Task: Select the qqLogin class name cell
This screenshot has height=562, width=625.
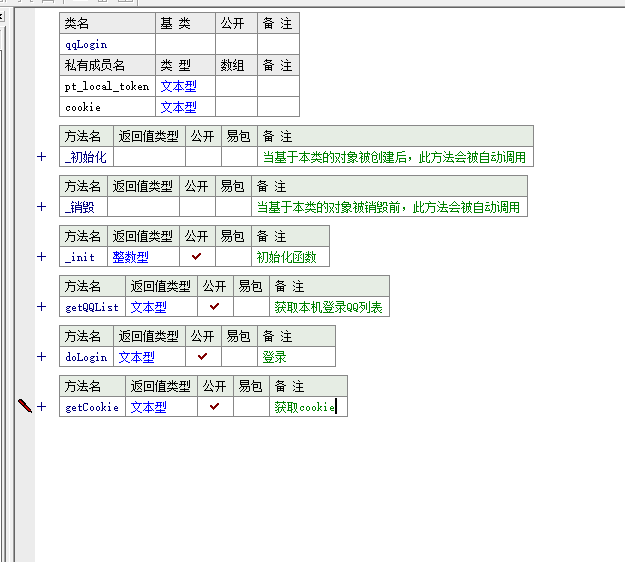Action: pyautogui.click(x=107, y=45)
